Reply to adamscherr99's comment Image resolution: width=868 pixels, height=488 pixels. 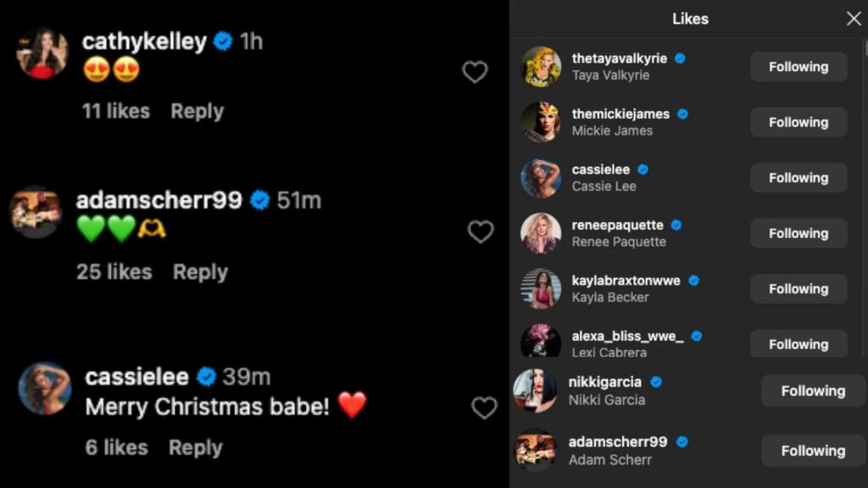200,272
